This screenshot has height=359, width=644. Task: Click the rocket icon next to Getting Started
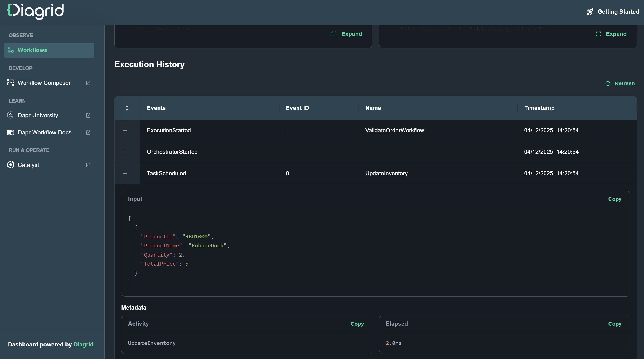[590, 11]
